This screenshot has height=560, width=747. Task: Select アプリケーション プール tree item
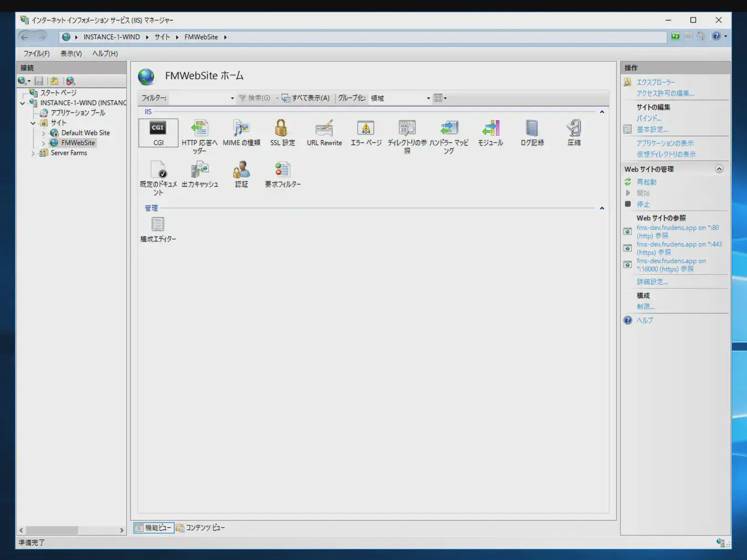78,112
